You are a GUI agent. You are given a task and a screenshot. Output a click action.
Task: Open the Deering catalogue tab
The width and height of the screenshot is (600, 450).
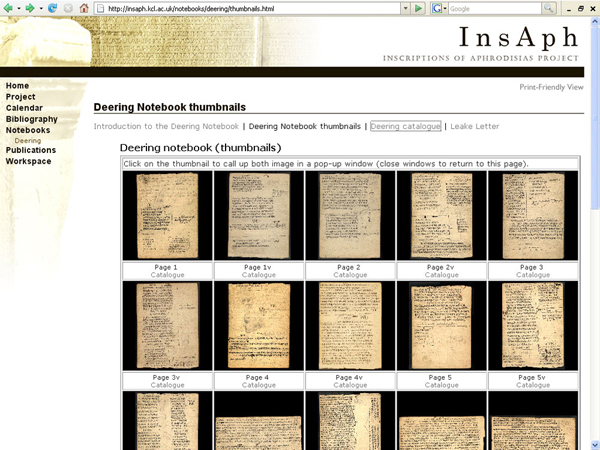405,127
